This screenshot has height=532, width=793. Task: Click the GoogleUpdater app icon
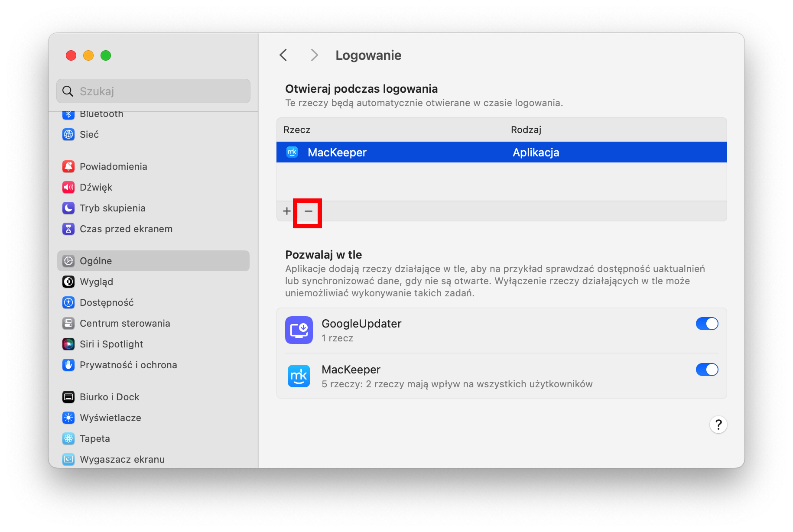299,330
